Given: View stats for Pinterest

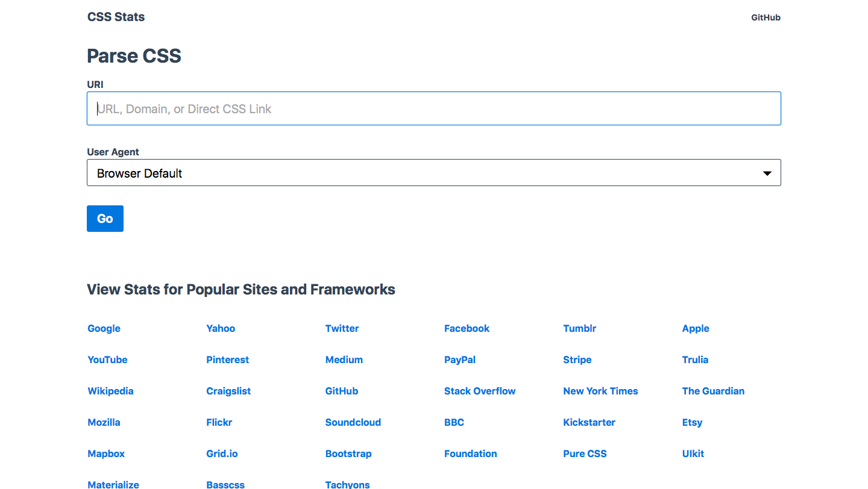Looking at the screenshot, I should [x=227, y=360].
